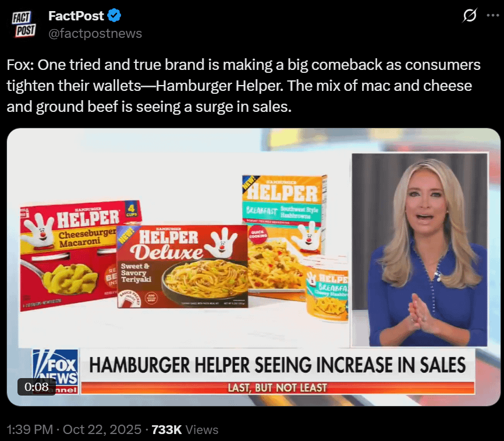504x441 pixels.
Task: Open the Grok slash-circle icon
Action: (x=470, y=15)
